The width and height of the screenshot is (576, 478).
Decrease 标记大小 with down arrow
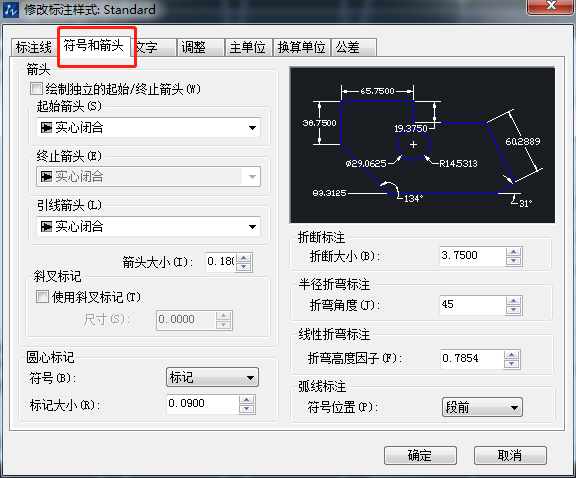[247, 409]
